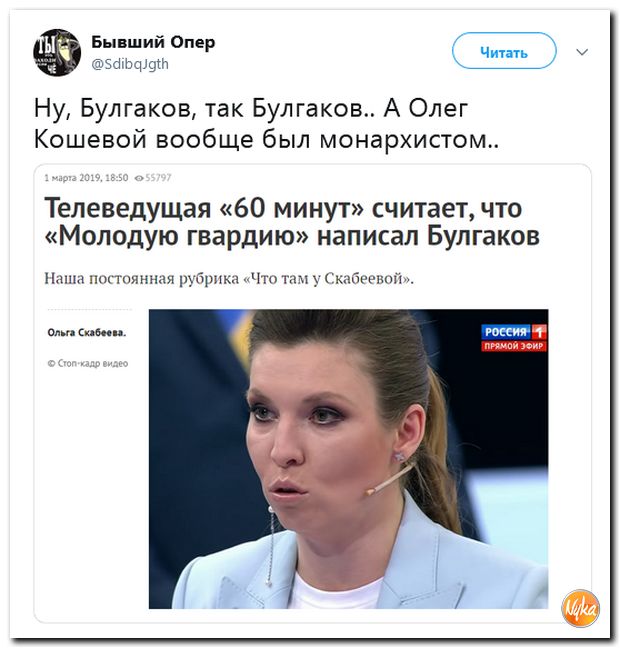Expand the tweet options chevron

582,52
